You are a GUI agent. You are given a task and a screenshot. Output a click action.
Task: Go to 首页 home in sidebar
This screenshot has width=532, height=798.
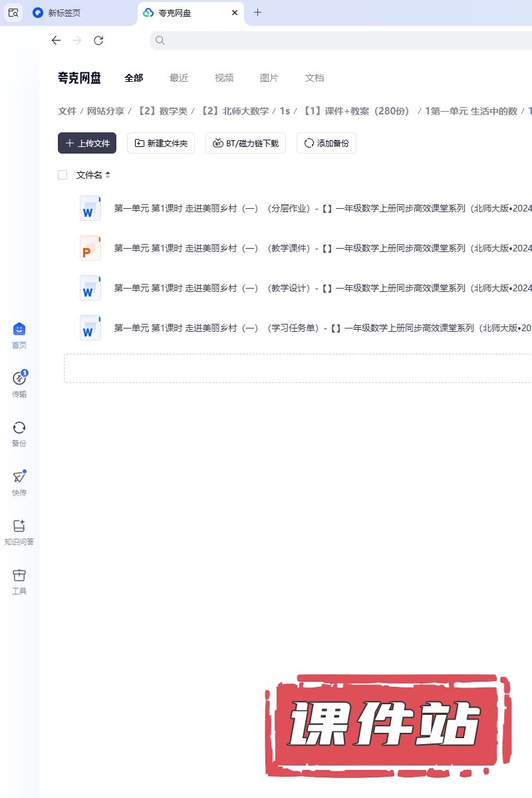pos(19,330)
